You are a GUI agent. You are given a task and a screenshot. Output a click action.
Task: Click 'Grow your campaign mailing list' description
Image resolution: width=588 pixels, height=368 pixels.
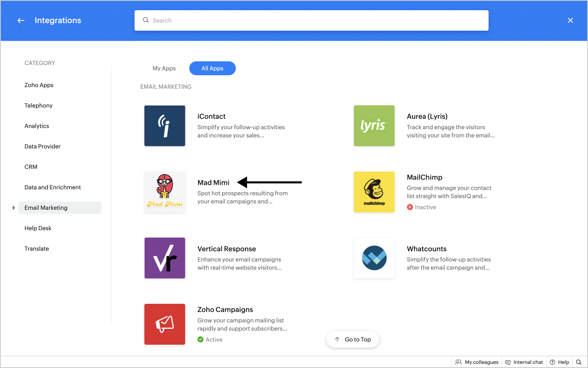point(243,324)
